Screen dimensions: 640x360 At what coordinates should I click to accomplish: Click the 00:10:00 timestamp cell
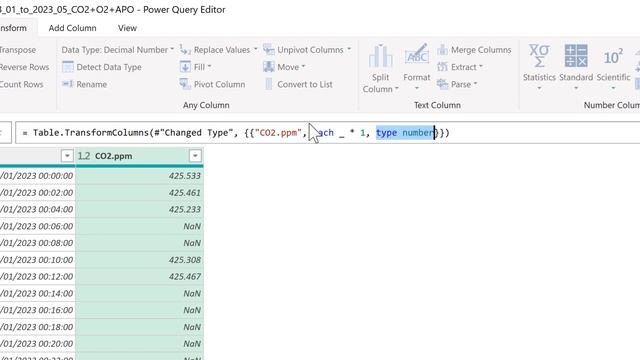click(37, 260)
